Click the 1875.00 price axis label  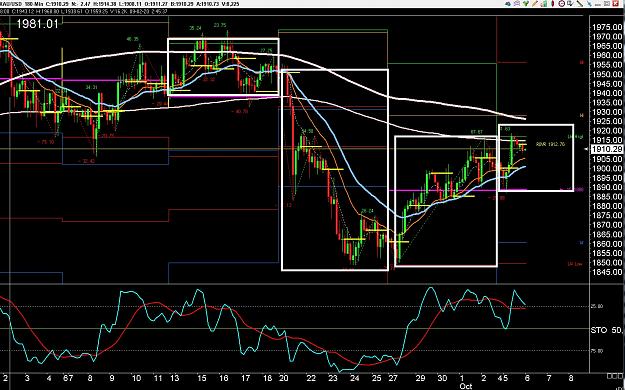607,215
